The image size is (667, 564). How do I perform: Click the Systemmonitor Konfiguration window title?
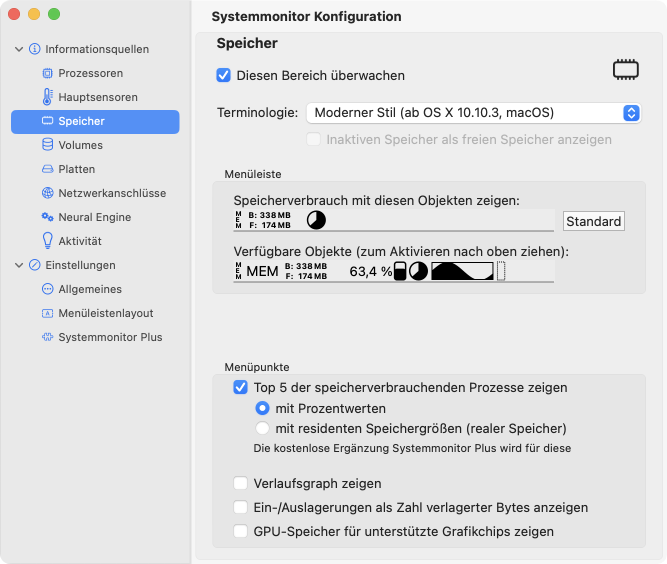point(306,17)
